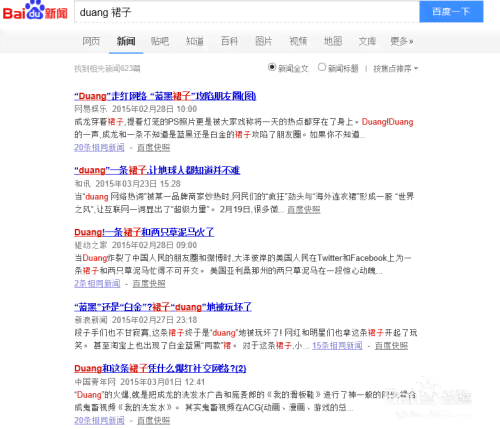Viewport: 500px width, 429px height.
Task: Select the 新闻全文 radio button
Action: (272, 68)
